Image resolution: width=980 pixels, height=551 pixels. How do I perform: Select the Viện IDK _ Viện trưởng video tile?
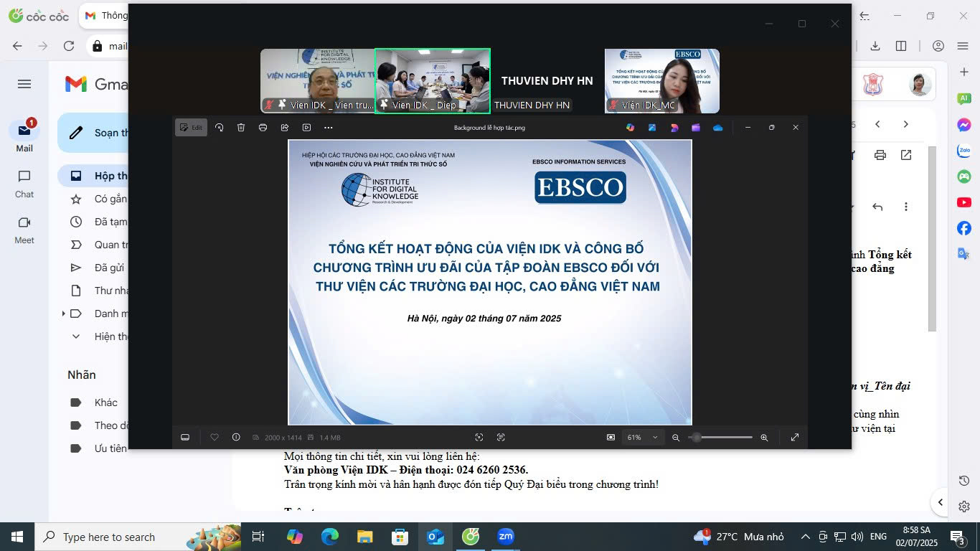pyautogui.click(x=318, y=81)
